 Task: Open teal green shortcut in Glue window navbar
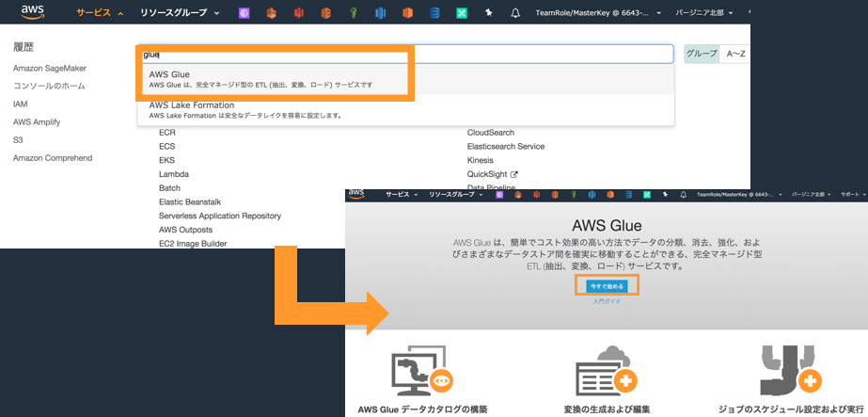tap(646, 194)
